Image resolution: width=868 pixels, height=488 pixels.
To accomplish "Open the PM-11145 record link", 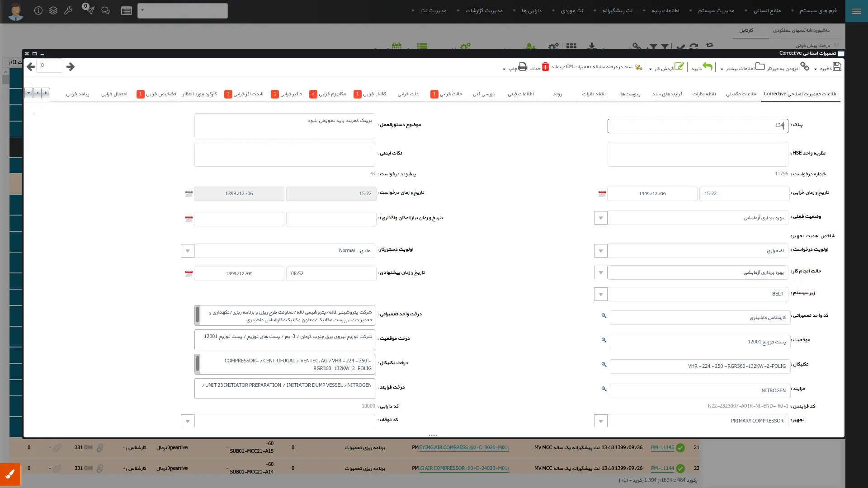I will [x=662, y=448].
